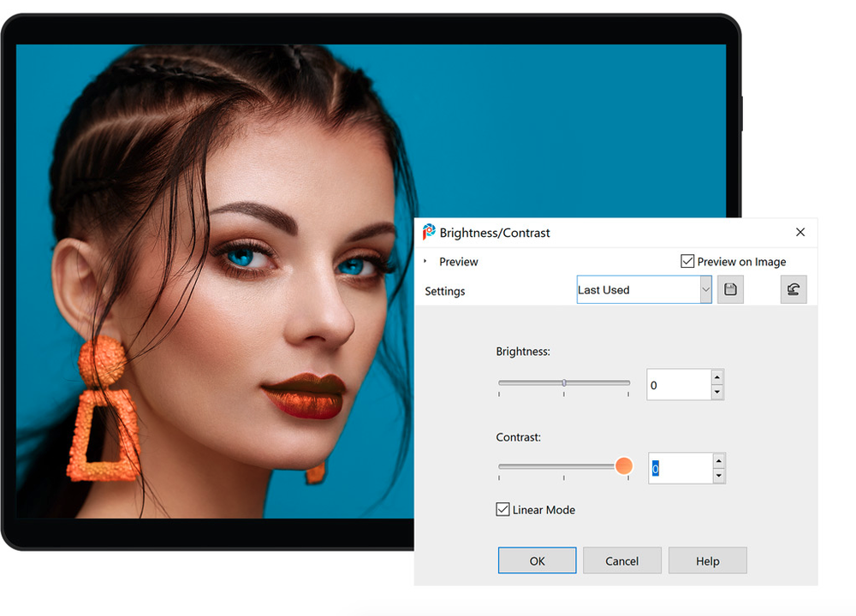Click inside the Brightness value field
This screenshot has height=616, width=856.
[x=678, y=385]
